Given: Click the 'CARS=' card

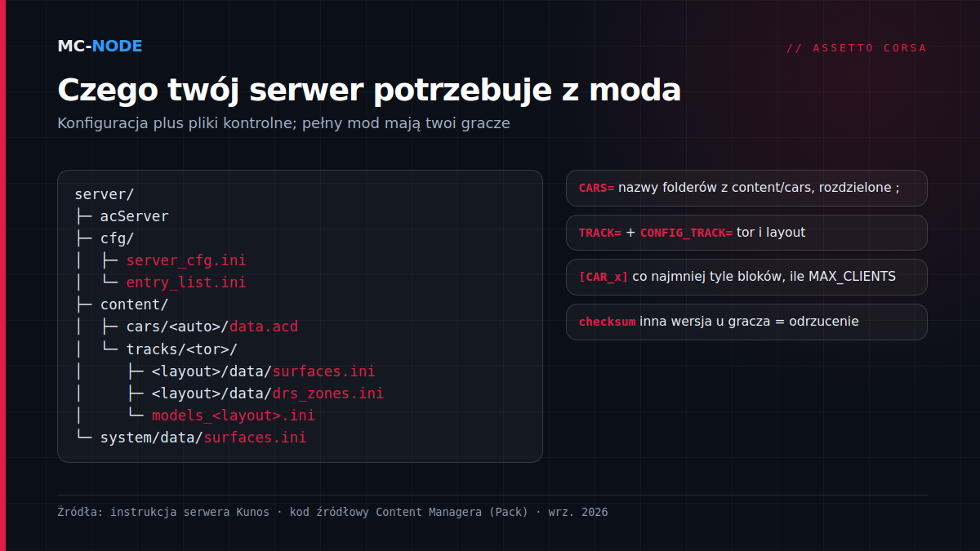Looking at the screenshot, I should 746,188.
